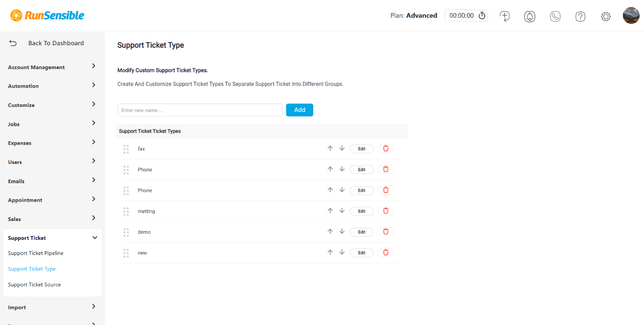The image size is (644, 325).
Task: Move the new type down
Action: point(342,252)
